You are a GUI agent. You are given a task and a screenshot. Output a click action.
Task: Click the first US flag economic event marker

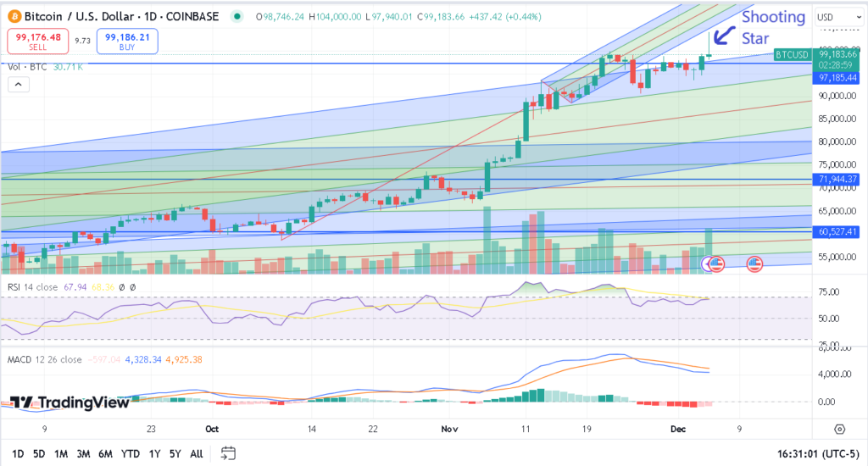tap(716, 264)
